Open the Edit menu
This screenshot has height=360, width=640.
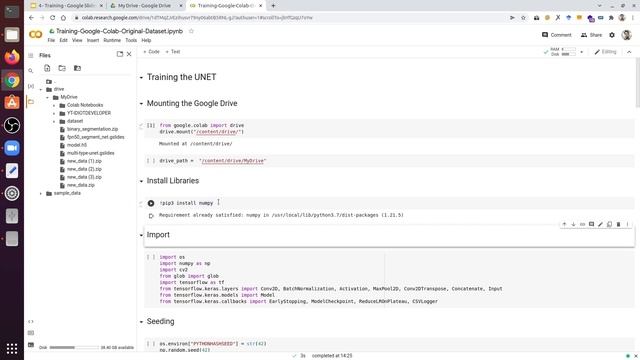tap(63, 40)
